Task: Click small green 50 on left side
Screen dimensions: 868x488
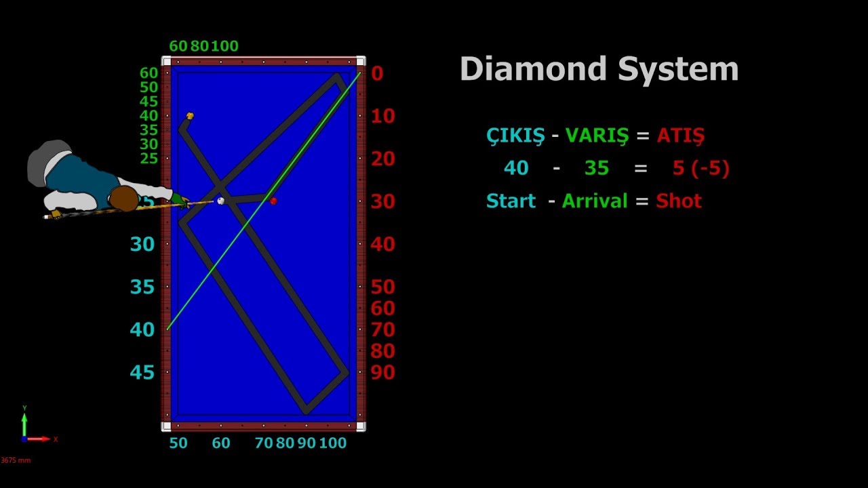Action: point(149,87)
